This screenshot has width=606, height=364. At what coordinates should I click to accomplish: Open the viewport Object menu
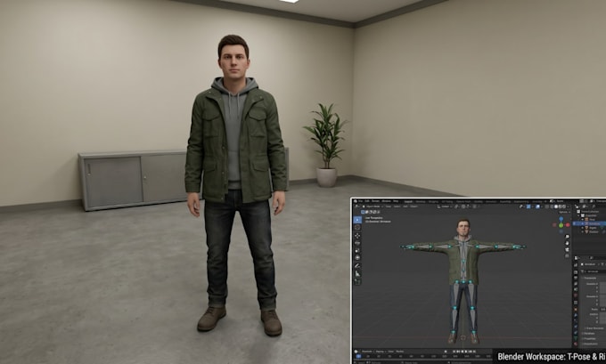click(x=414, y=206)
